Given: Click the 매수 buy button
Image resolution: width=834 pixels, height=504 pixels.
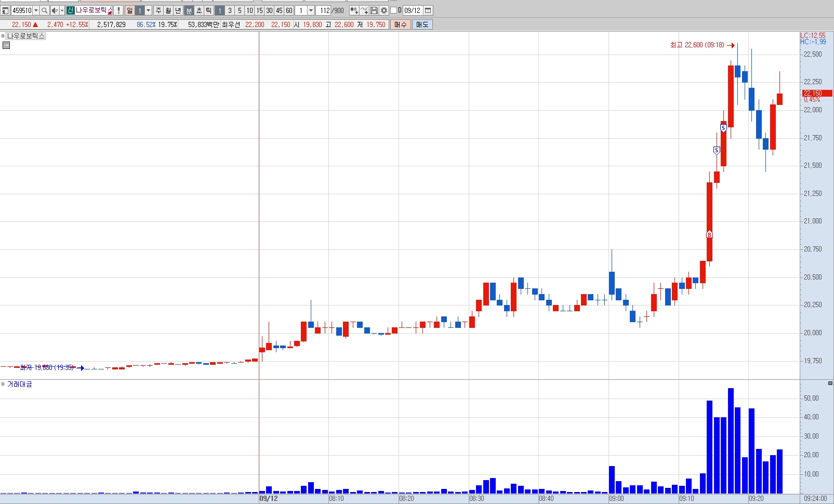Looking at the screenshot, I should [x=401, y=24].
